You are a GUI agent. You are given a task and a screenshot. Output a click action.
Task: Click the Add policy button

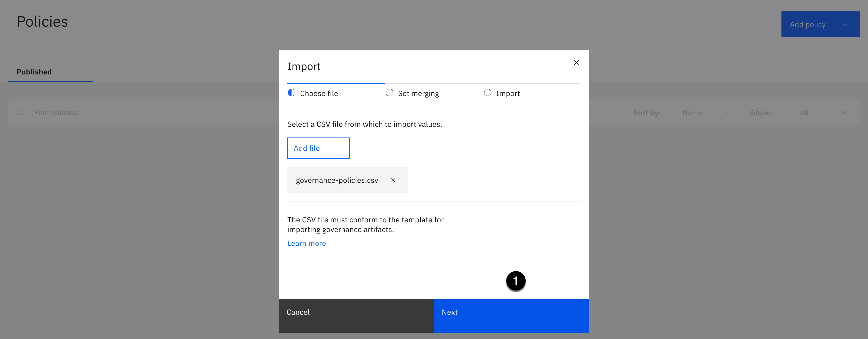pyautogui.click(x=807, y=24)
